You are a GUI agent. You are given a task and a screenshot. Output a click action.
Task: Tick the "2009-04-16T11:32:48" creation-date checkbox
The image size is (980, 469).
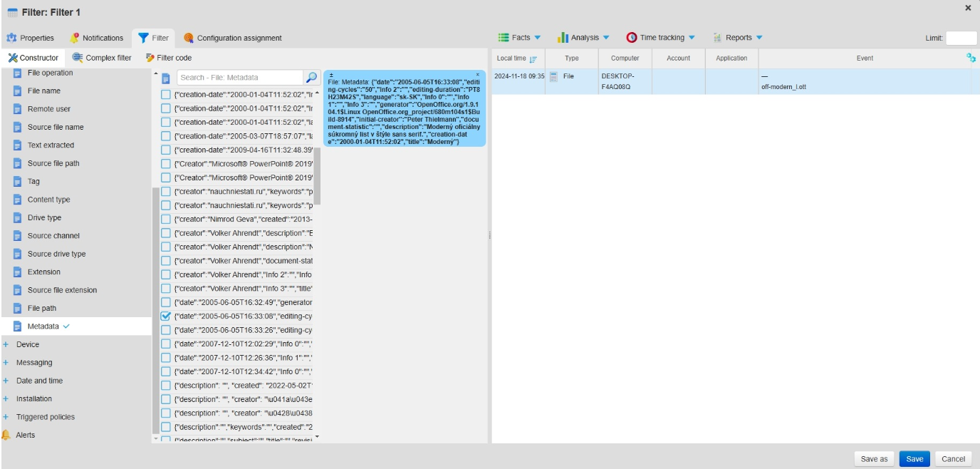point(166,150)
